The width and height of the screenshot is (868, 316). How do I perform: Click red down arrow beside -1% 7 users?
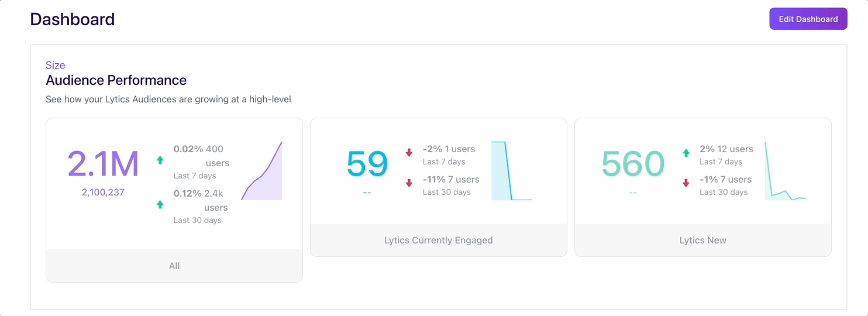click(686, 183)
